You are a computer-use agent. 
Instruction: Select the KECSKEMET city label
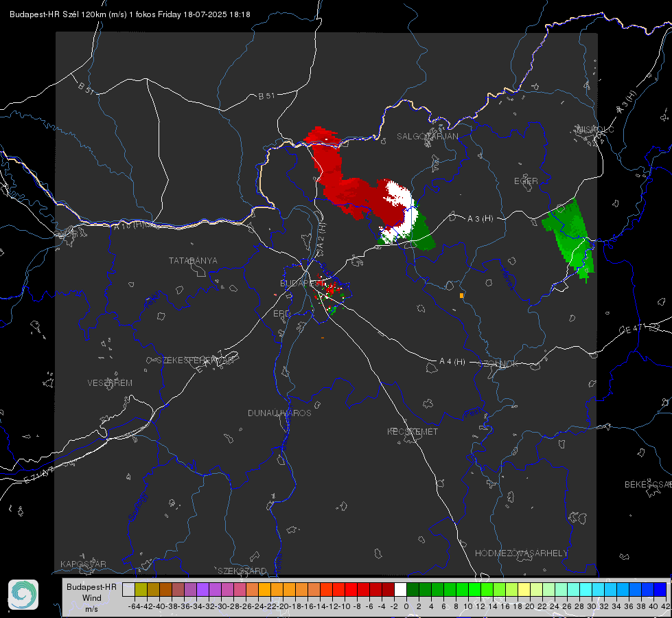(x=413, y=431)
